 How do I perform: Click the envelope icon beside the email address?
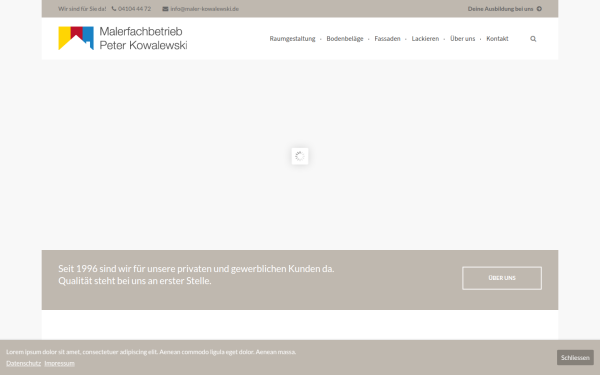click(x=165, y=9)
